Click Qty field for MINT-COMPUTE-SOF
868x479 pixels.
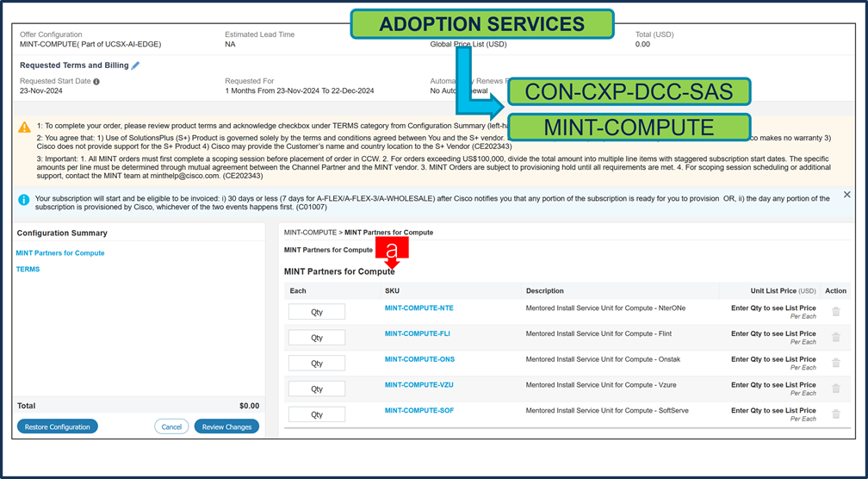point(317,414)
